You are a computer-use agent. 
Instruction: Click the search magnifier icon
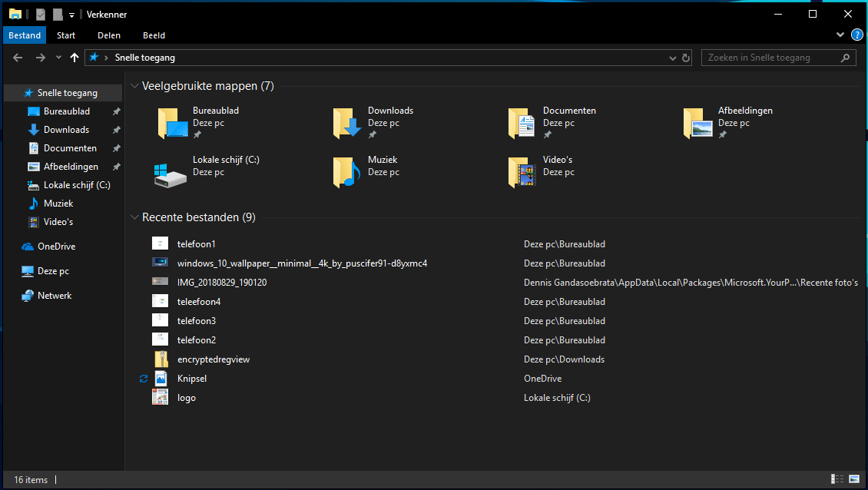(845, 58)
